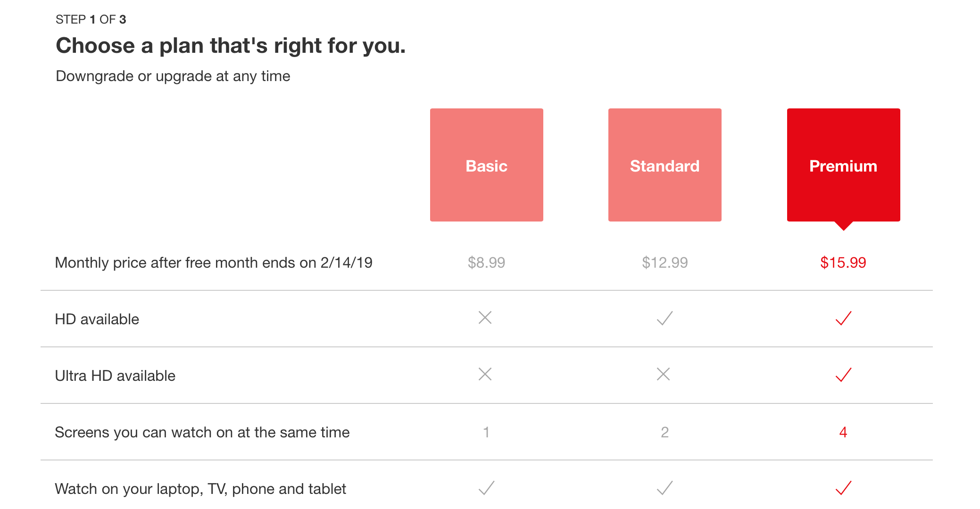Viewport: 980px width, 509px height.
Task: Click the Standard screens count 2
Action: click(664, 432)
